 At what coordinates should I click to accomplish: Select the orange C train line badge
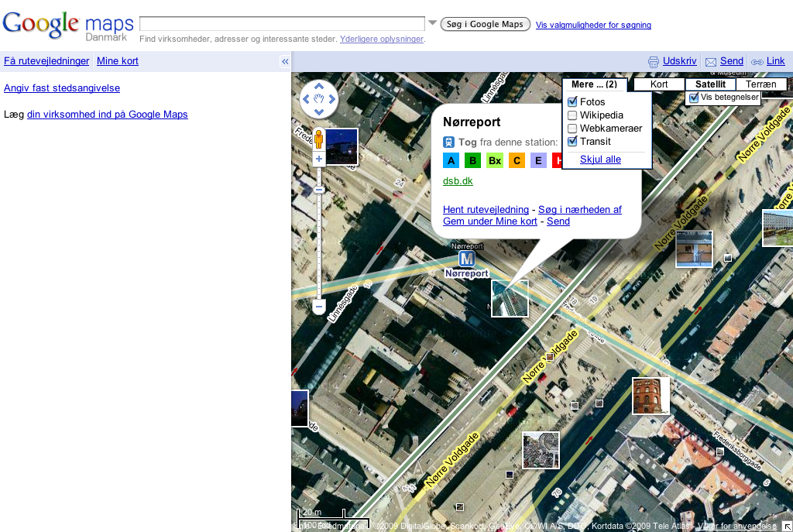tap(517, 160)
